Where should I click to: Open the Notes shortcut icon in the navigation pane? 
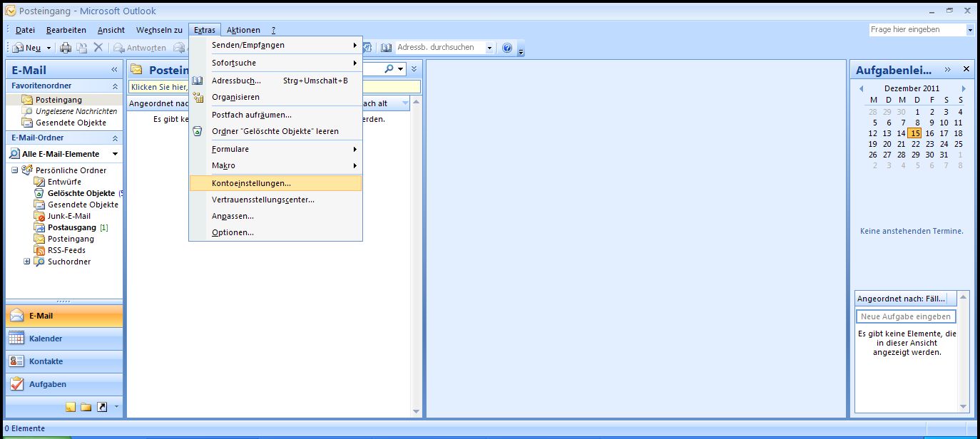point(70,407)
